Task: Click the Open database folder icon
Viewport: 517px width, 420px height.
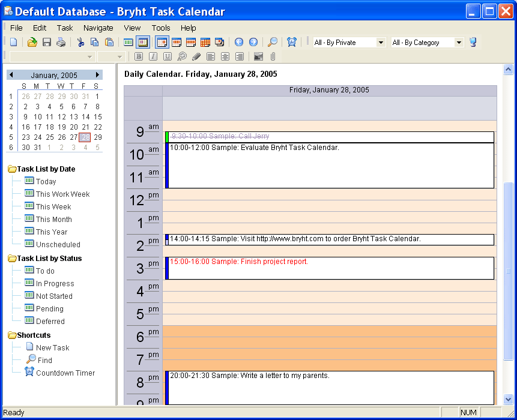Action: [32, 42]
